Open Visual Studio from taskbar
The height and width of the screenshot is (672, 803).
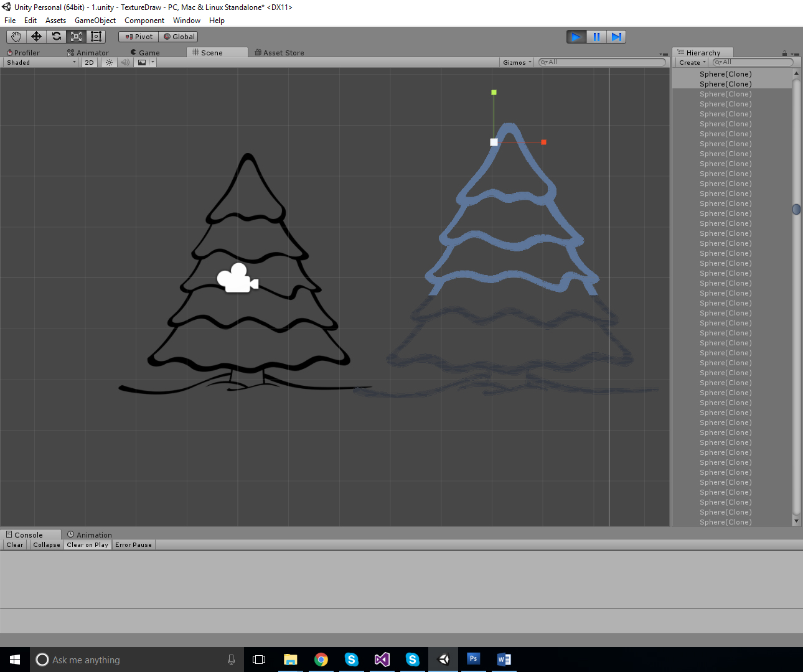[x=382, y=660]
